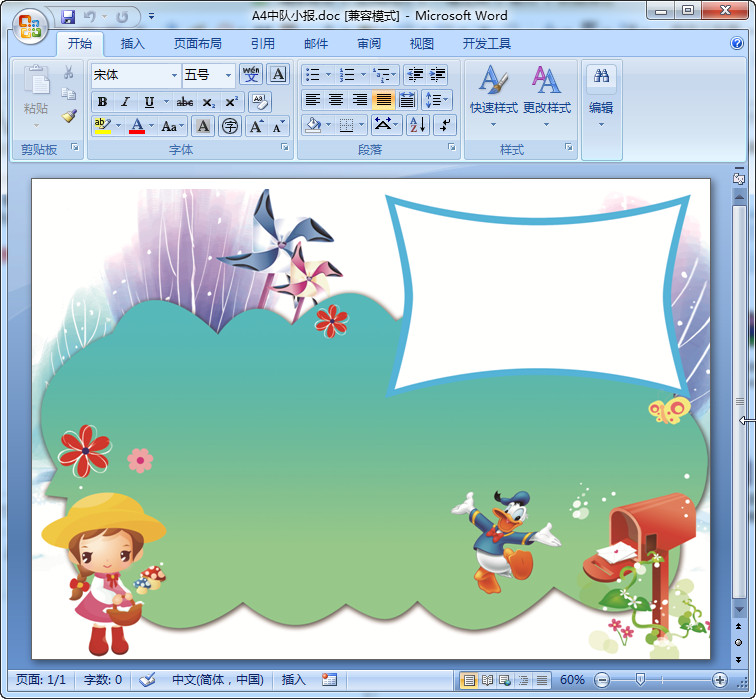756x699 pixels.
Task: Click 中文(简体，中国) language indicator
Action: click(x=218, y=680)
